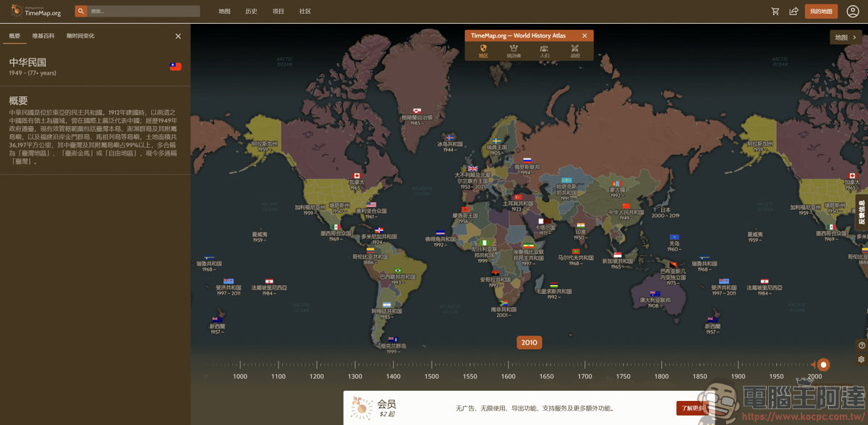Click the 2010 year marker bubble
Image resolution: width=868 pixels, height=425 pixels.
[x=529, y=342]
